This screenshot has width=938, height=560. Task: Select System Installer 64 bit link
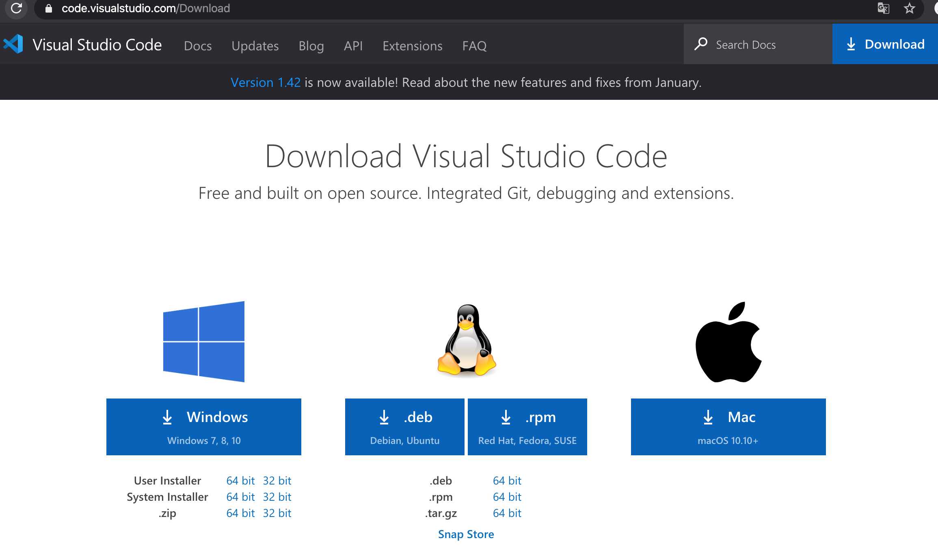[240, 497]
